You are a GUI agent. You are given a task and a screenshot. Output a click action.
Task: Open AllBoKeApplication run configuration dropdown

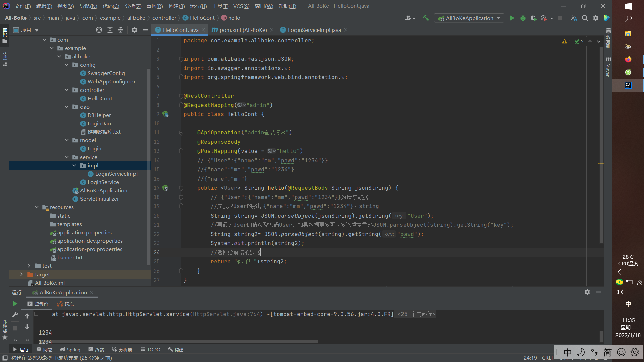[x=470, y=18]
